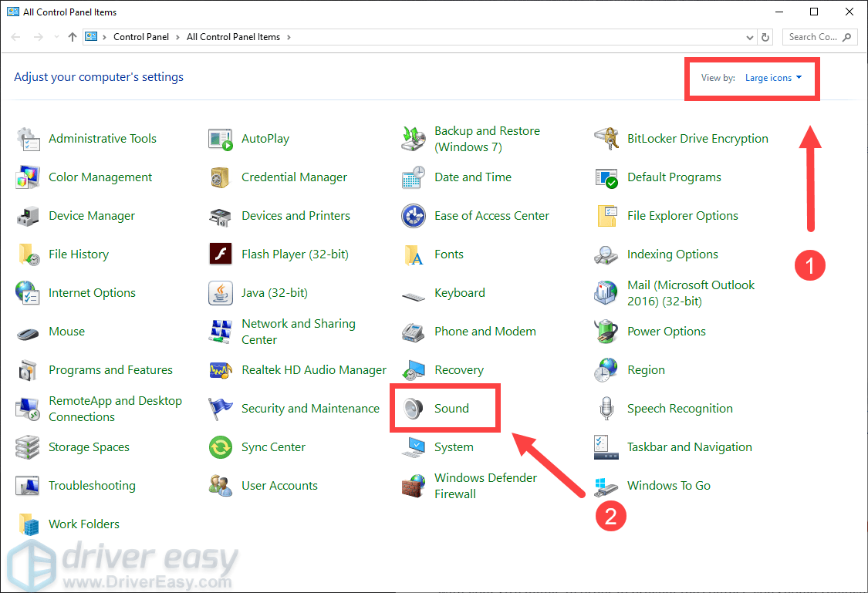Open Programs and Features link
868x593 pixels.
pyautogui.click(x=110, y=370)
